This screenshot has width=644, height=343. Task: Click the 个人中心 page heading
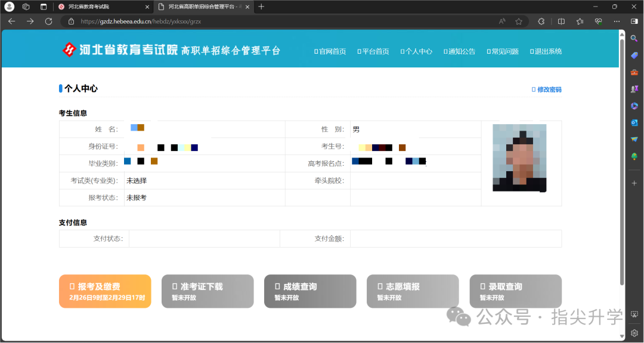click(x=81, y=88)
